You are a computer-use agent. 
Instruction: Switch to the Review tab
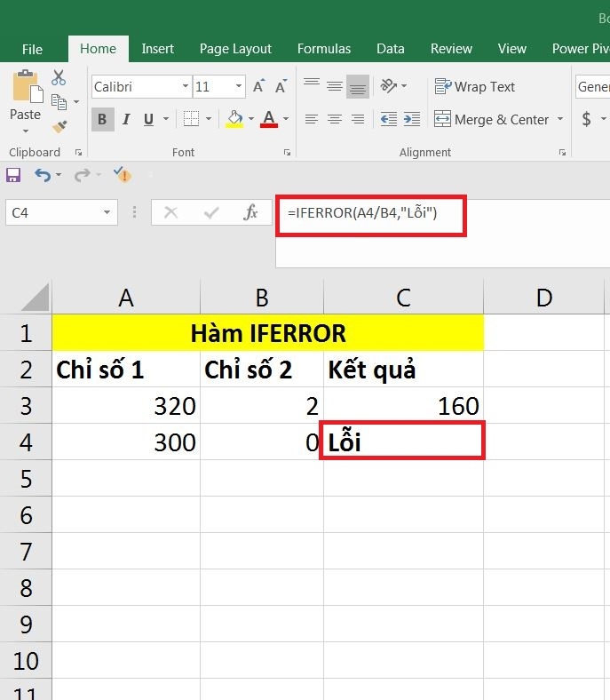(451, 49)
